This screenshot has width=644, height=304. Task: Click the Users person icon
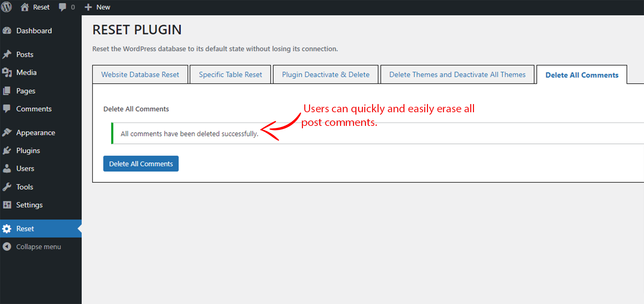7,169
